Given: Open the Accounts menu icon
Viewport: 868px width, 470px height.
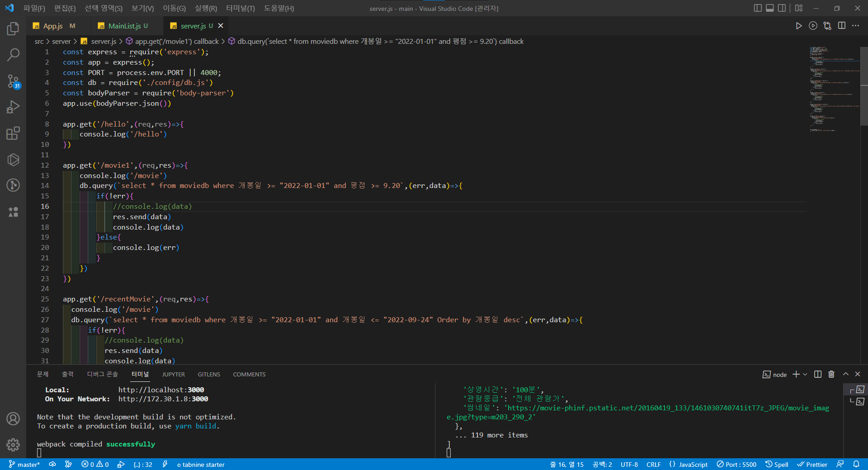Looking at the screenshot, I should [x=13, y=418].
